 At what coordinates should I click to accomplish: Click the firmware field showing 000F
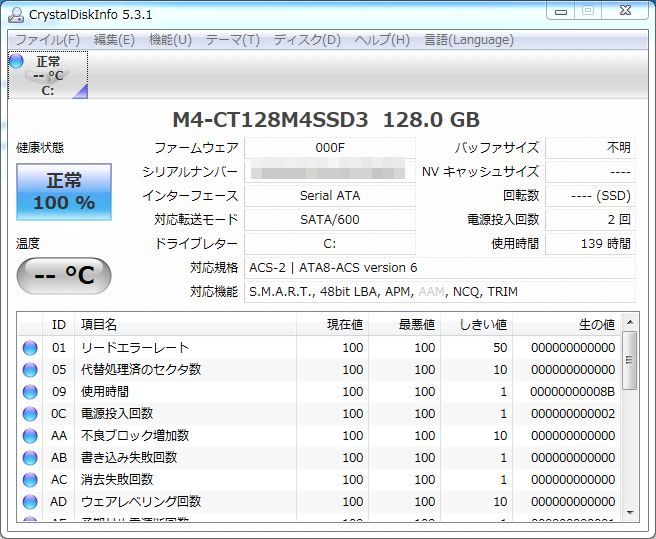tap(330, 148)
